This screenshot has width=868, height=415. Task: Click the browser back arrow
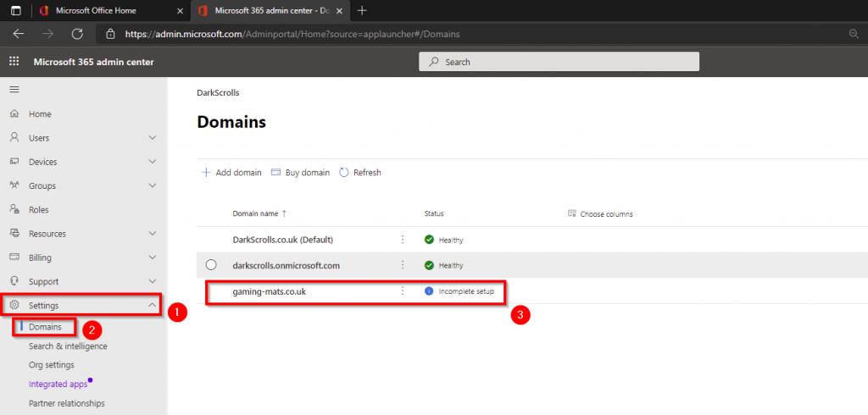(x=19, y=34)
